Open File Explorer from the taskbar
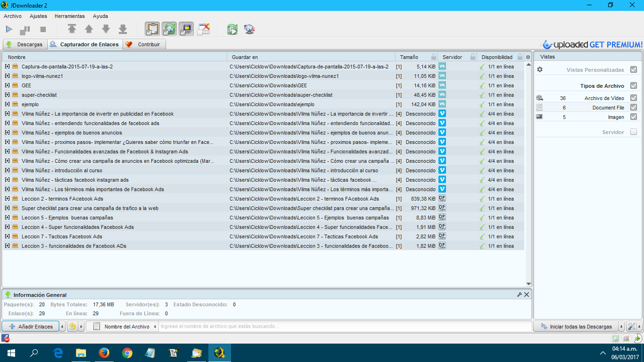This screenshot has height=362, width=644. (81, 353)
